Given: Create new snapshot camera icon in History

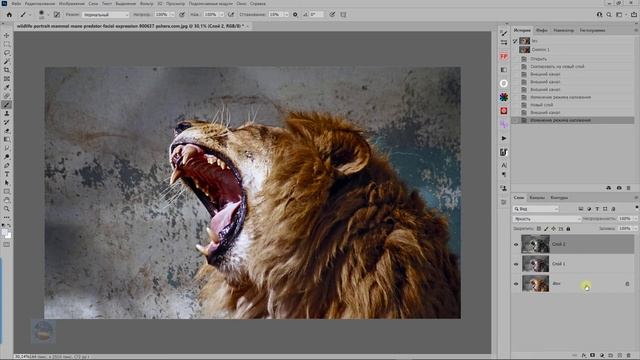Looking at the screenshot, I should (x=619, y=188).
